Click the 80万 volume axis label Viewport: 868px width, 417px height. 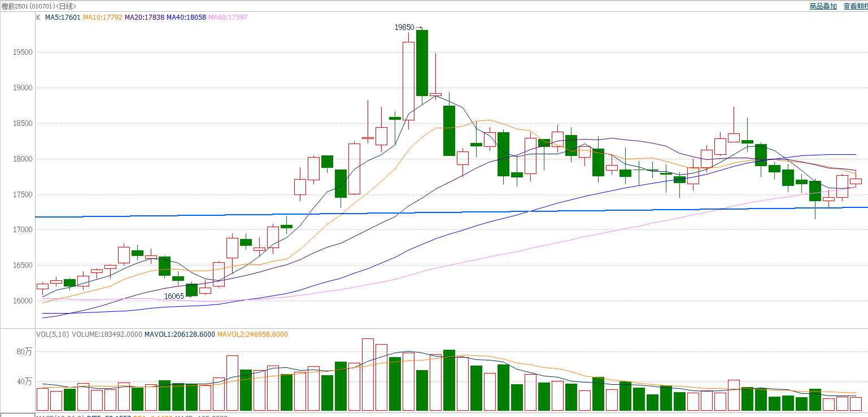point(24,352)
